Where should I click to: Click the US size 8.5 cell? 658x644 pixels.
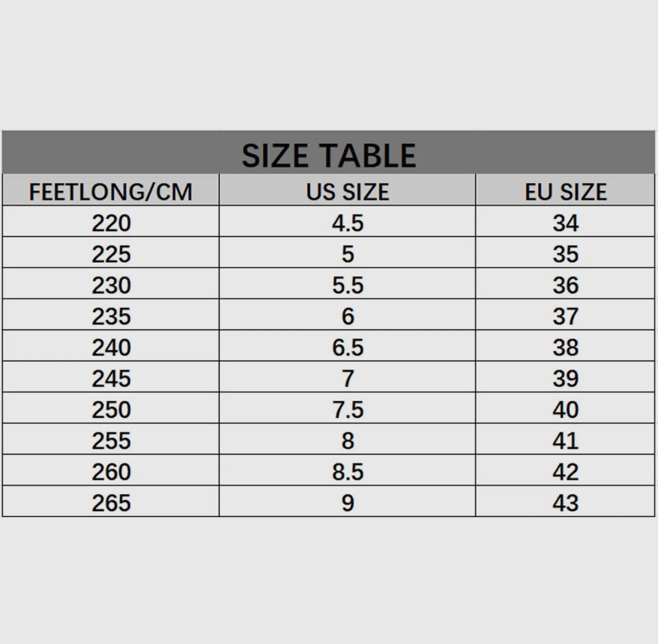(x=347, y=472)
